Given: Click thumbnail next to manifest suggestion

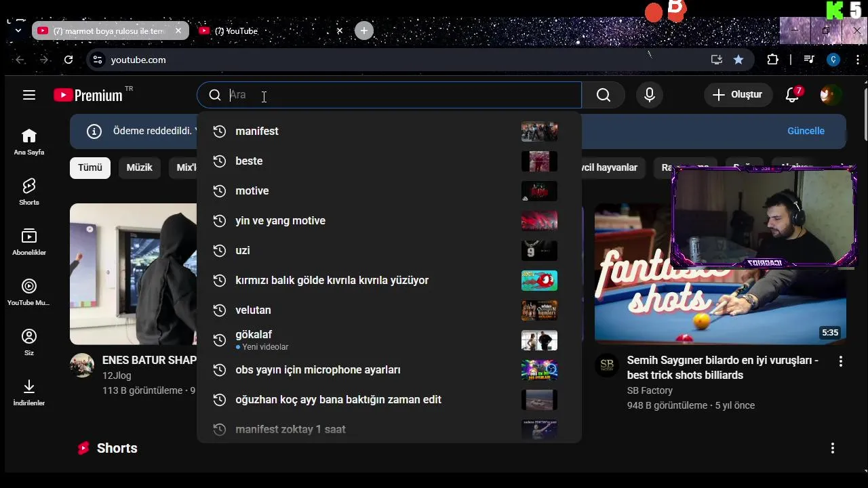Looking at the screenshot, I should (539, 131).
